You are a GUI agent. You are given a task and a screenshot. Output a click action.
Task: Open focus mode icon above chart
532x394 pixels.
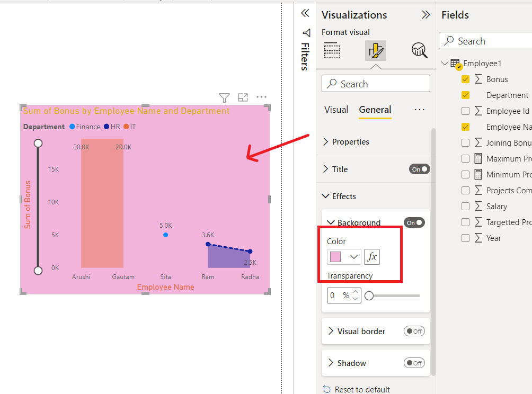(x=243, y=97)
